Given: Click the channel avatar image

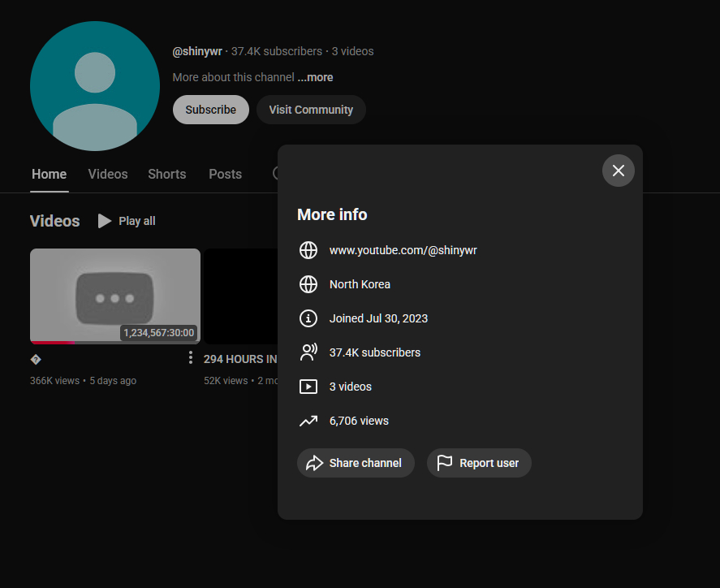Looking at the screenshot, I should 95,86.
